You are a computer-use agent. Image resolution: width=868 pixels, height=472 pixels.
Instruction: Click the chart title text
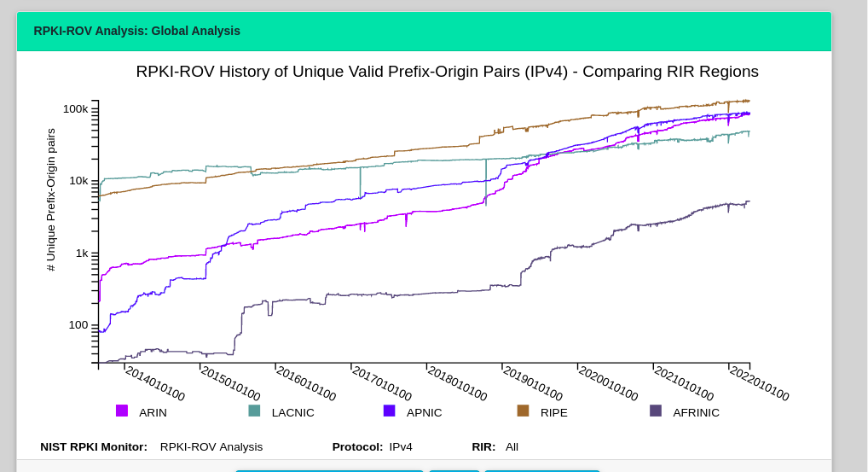(447, 72)
